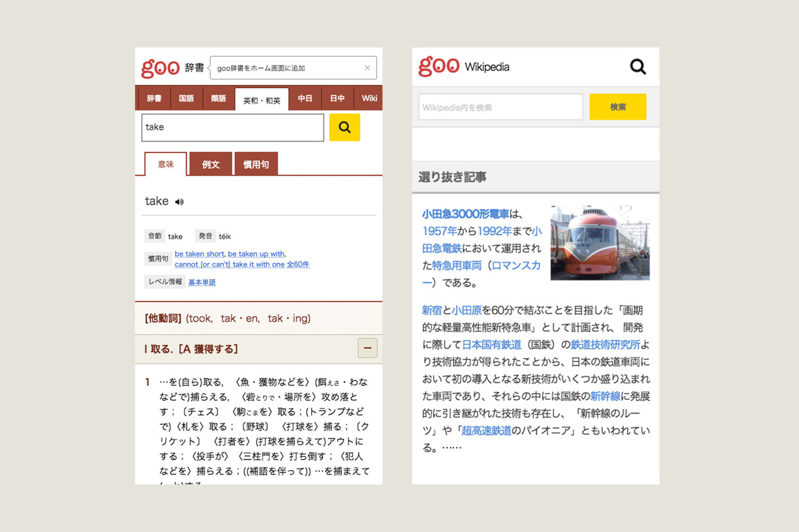The image size is (799, 532).
Task: Click the '[他動詞] (took, tak・en, tak・ing)' heading
Action: pos(227,318)
